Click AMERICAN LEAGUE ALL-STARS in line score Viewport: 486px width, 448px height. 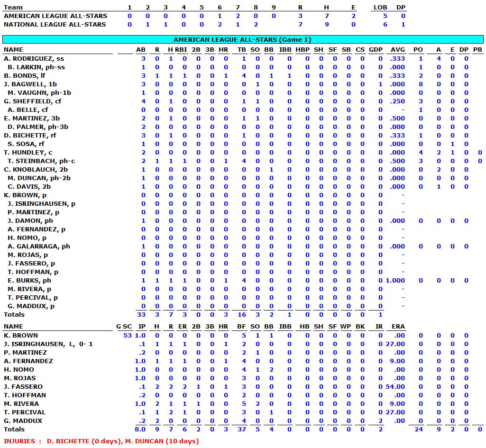[55, 16]
